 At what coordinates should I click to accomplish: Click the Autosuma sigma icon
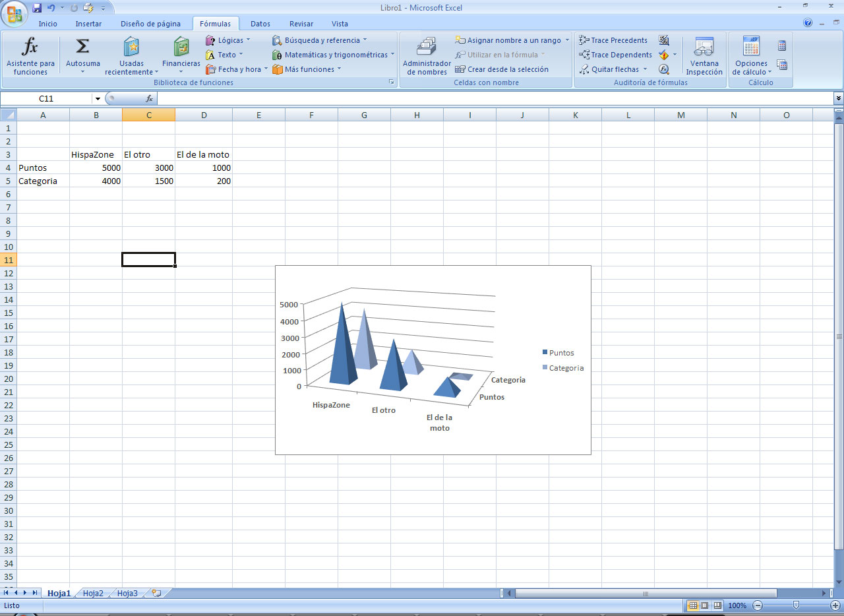coord(82,47)
